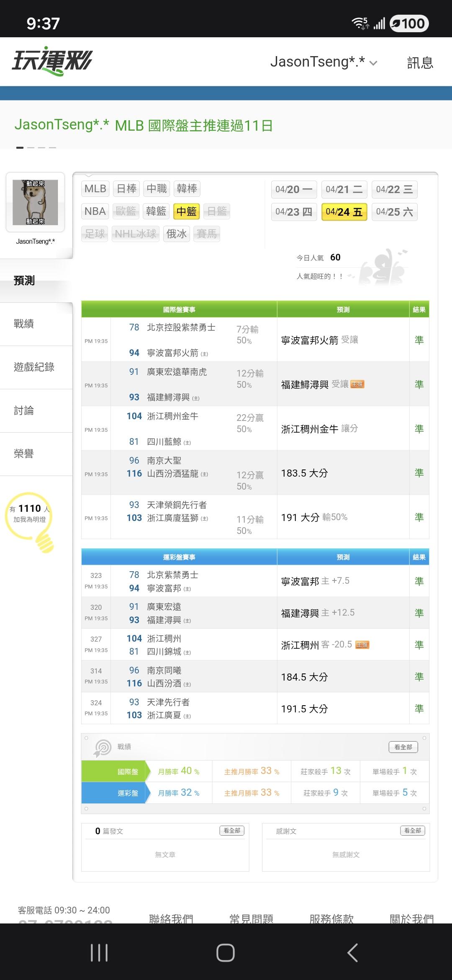452x980 pixels.
Task: Open Android recent apps icon
Action: point(99,952)
